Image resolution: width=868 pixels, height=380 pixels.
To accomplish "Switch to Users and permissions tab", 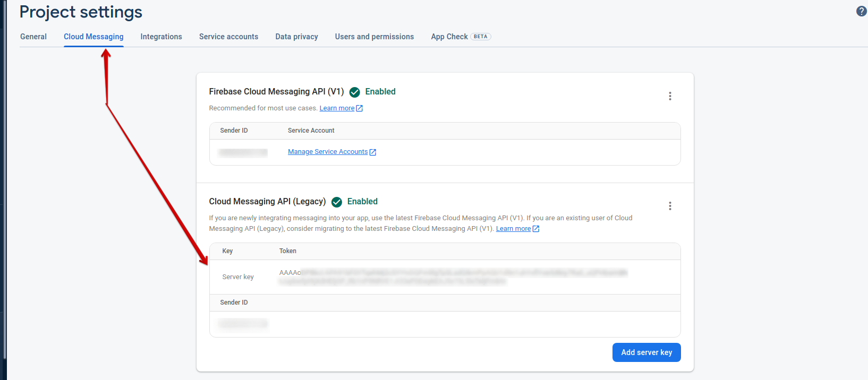I will pos(374,37).
